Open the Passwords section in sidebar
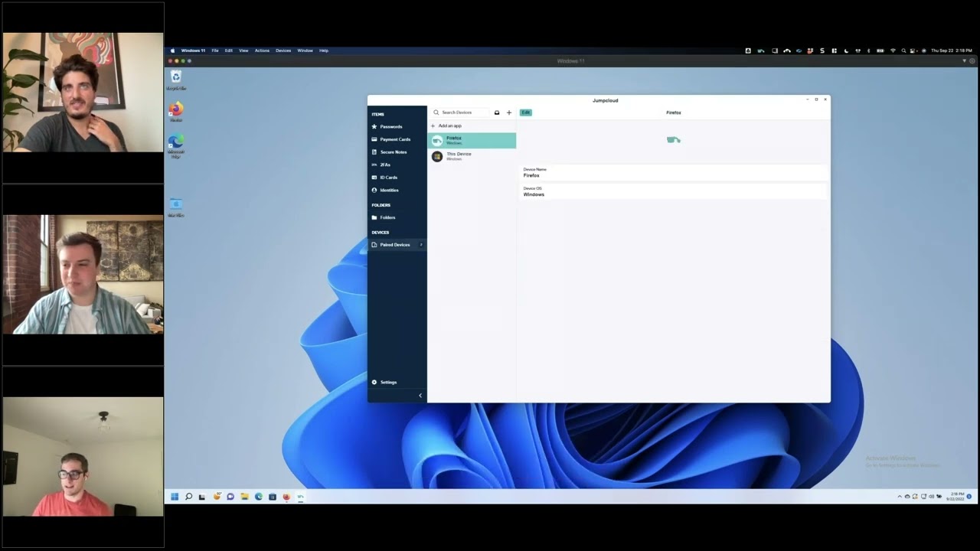 point(397,126)
